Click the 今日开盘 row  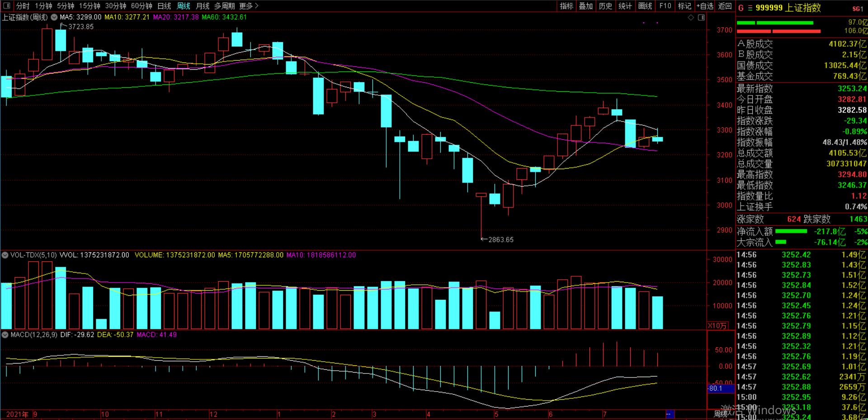pos(802,99)
